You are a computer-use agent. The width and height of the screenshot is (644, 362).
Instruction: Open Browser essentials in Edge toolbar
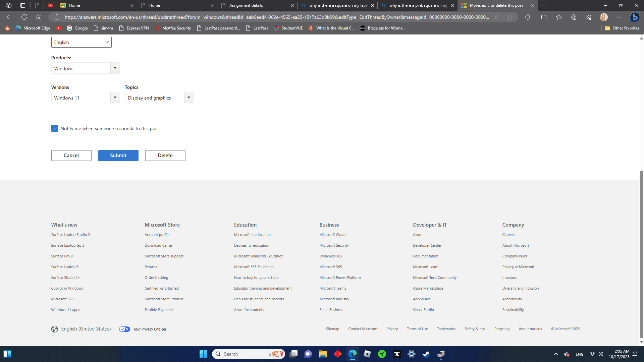[x=588, y=17]
